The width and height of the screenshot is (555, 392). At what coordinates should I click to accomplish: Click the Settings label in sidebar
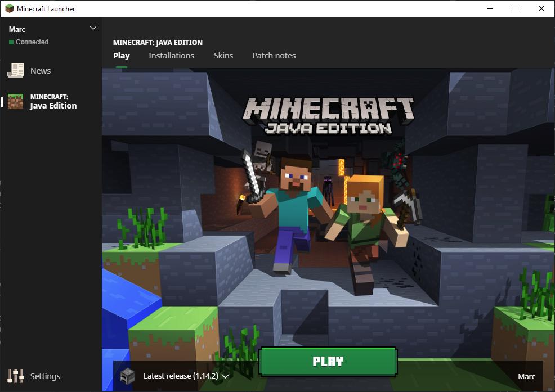(x=45, y=376)
